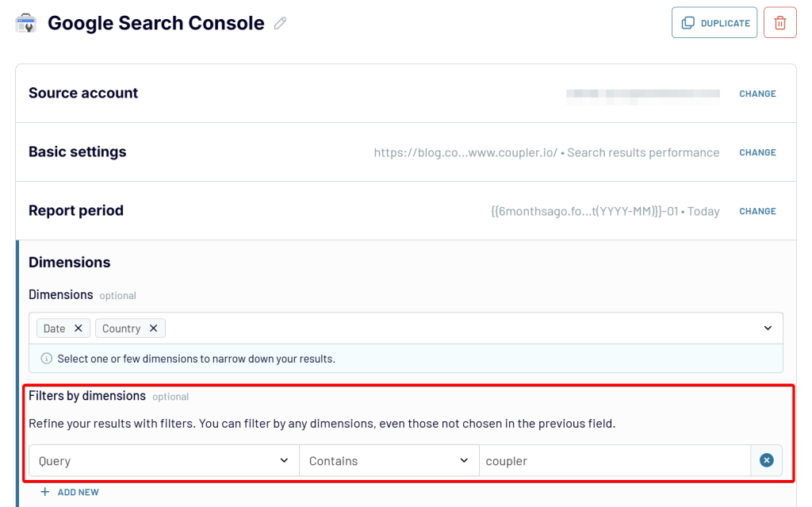Change the Basic settings
The width and height of the screenshot is (812, 507).
coord(757,152)
